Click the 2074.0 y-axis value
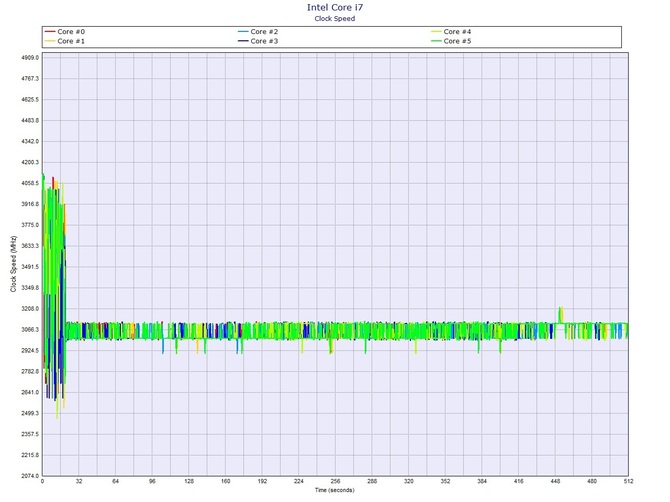Image resolution: width=670 pixels, height=502 pixels. (30, 476)
